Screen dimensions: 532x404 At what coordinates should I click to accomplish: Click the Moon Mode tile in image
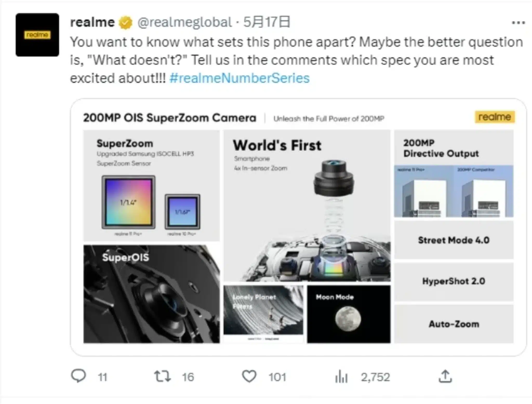[x=348, y=314]
